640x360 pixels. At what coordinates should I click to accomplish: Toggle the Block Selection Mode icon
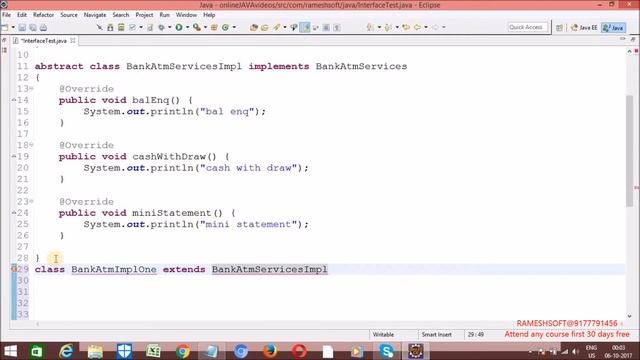pyautogui.click(x=326, y=27)
